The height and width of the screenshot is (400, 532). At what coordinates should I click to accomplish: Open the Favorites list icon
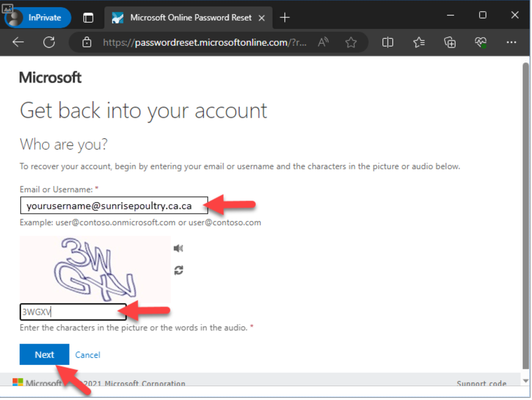(x=419, y=43)
